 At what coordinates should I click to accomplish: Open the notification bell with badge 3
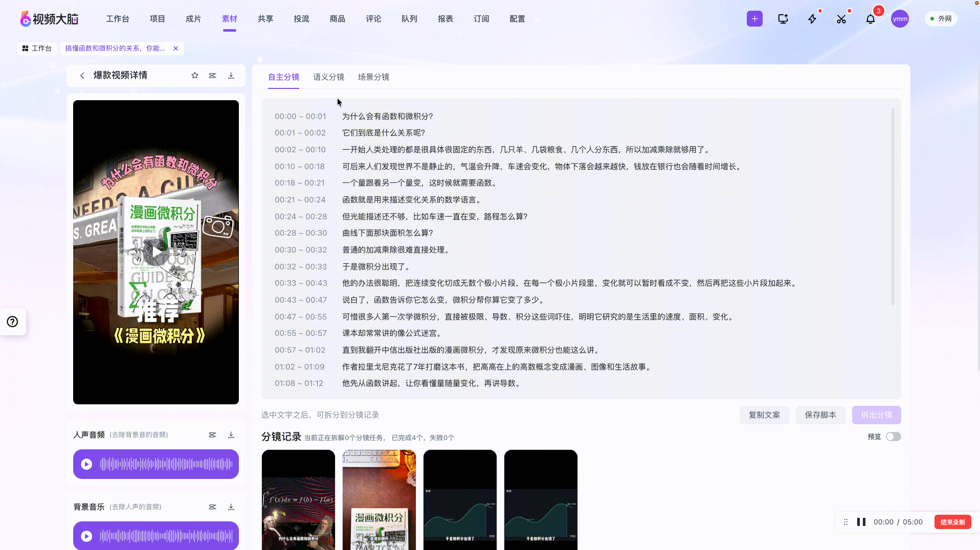(871, 19)
